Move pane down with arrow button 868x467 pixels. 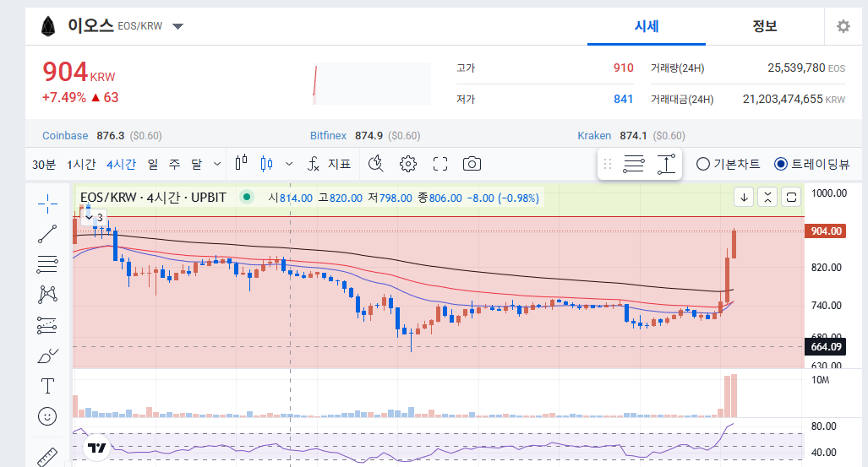point(744,197)
